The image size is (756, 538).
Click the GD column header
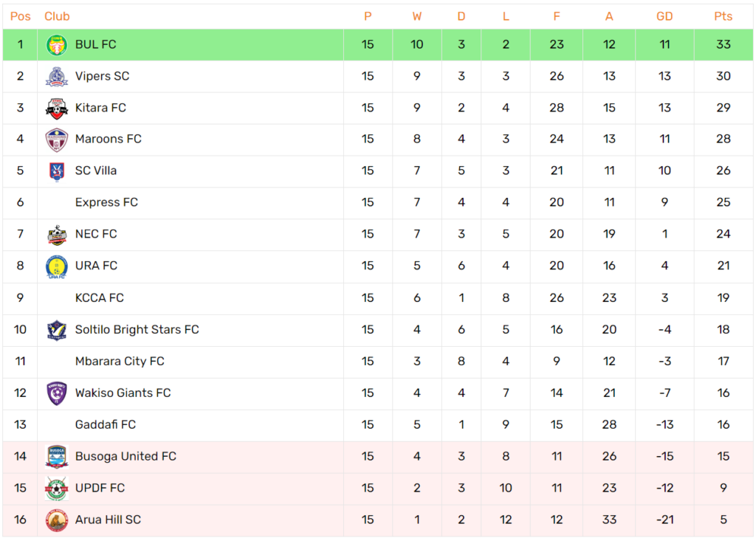click(x=664, y=16)
